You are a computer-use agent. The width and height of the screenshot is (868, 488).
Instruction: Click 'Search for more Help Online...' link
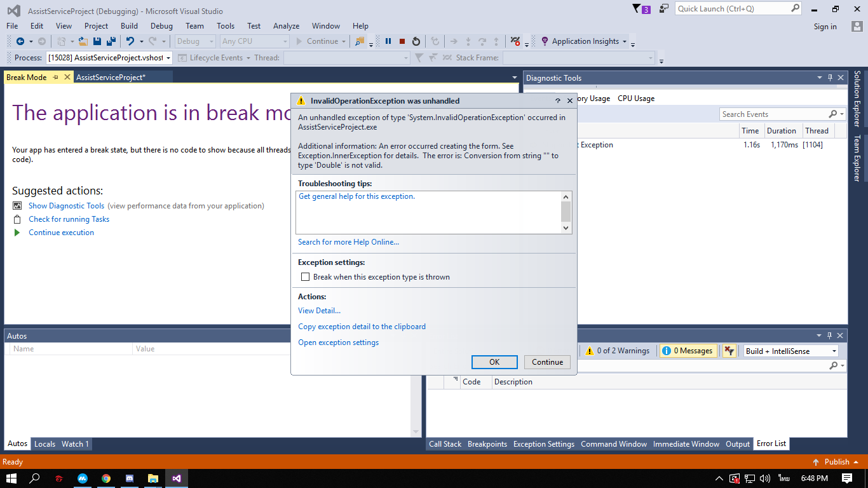(x=348, y=242)
